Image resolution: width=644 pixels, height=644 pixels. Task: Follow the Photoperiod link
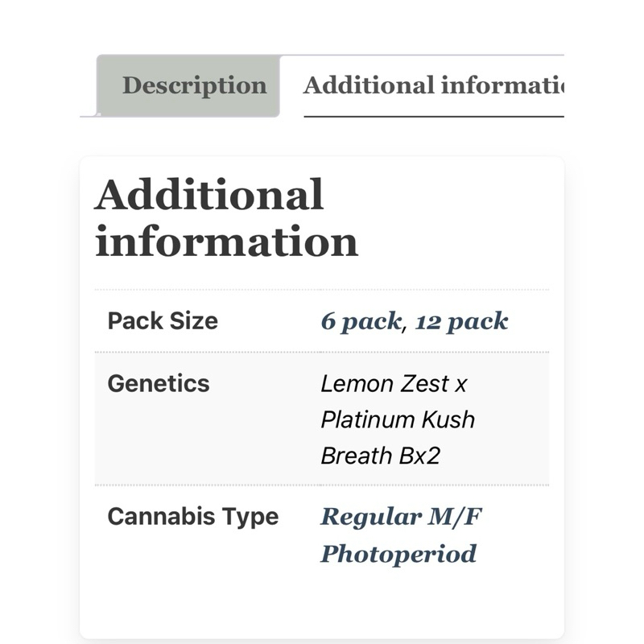(x=398, y=554)
